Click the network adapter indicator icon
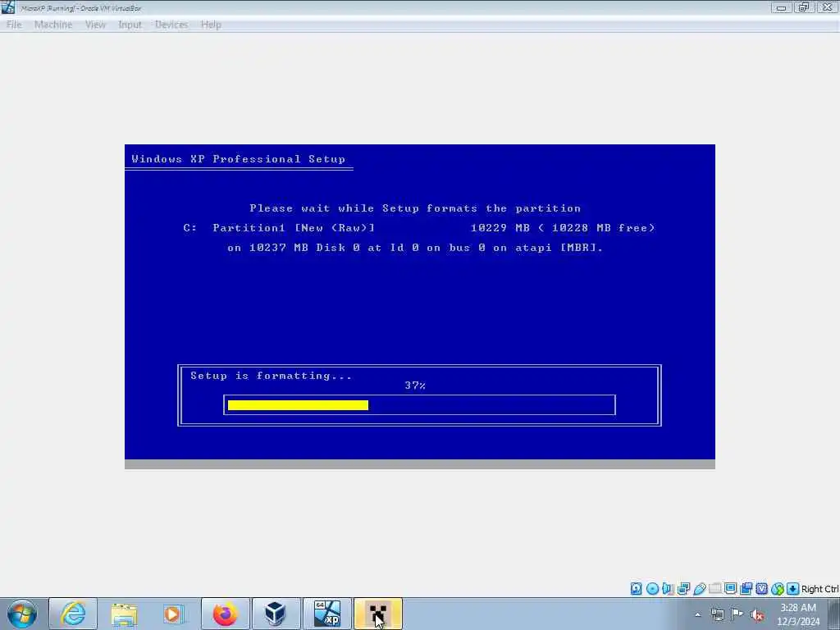Image resolution: width=840 pixels, height=630 pixels. coord(683,589)
